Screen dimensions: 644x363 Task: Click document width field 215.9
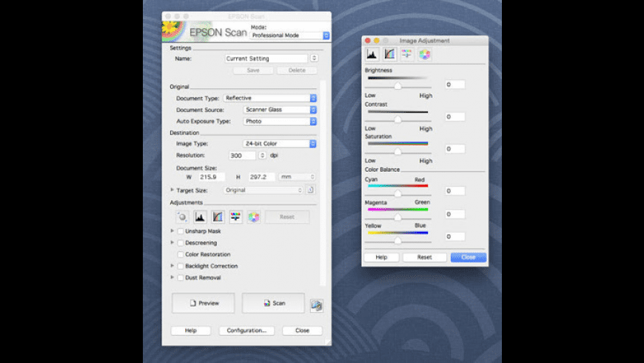tap(212, 177)
